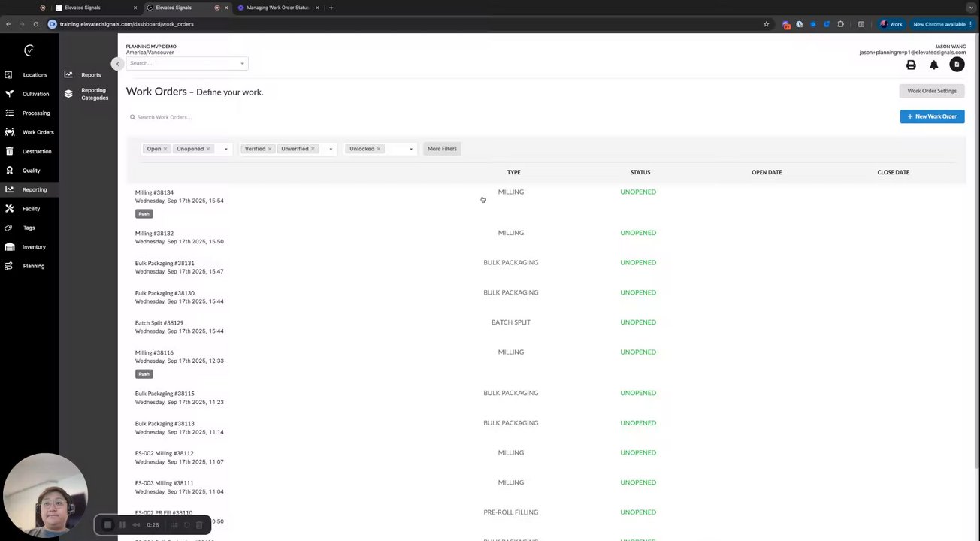The height and width of the screenshot is (541, 980).
Task: Expand the Verified/Unverified dropdown
Action: pos(331,149)
